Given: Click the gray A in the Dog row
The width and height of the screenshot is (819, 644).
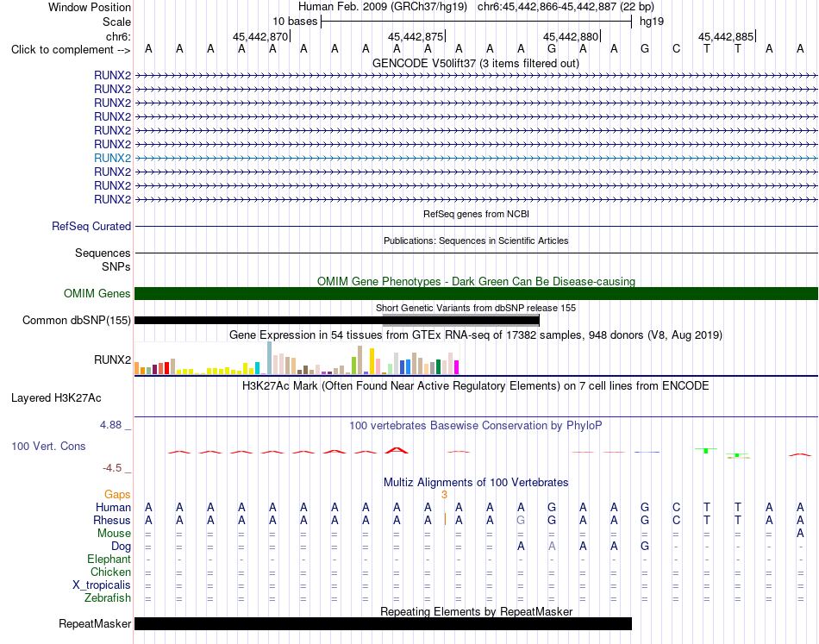Looking at the screenshot, I should click(x=552, y=547).
